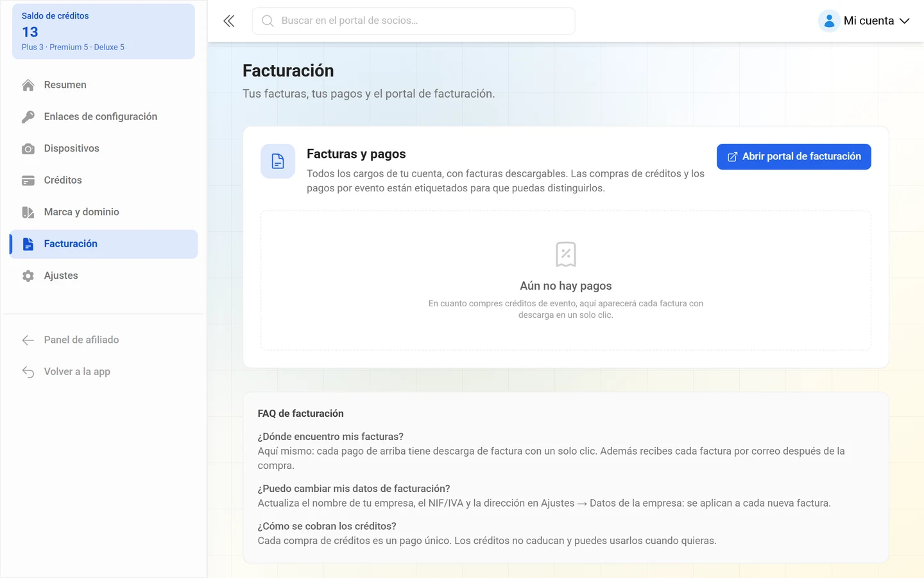This screenshot has height=578, width=924.
Task: Click Abrir portal de facturación button
Action: pyautogui.click(x=794, y=157)
